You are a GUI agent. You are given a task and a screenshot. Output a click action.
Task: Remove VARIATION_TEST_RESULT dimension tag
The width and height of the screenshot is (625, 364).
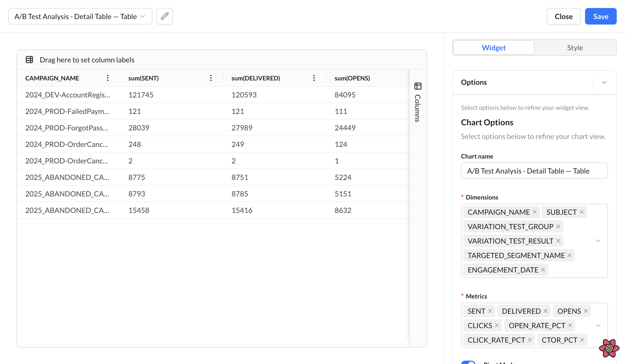pos(558,241)
